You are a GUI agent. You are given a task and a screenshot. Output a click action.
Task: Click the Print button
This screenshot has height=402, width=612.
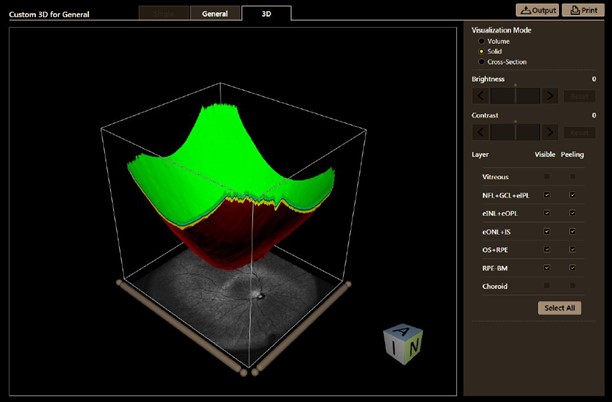coord(585,10)
